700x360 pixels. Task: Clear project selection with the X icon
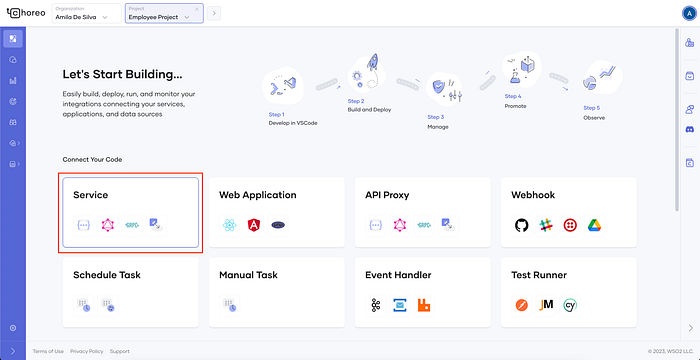(197, 9)
